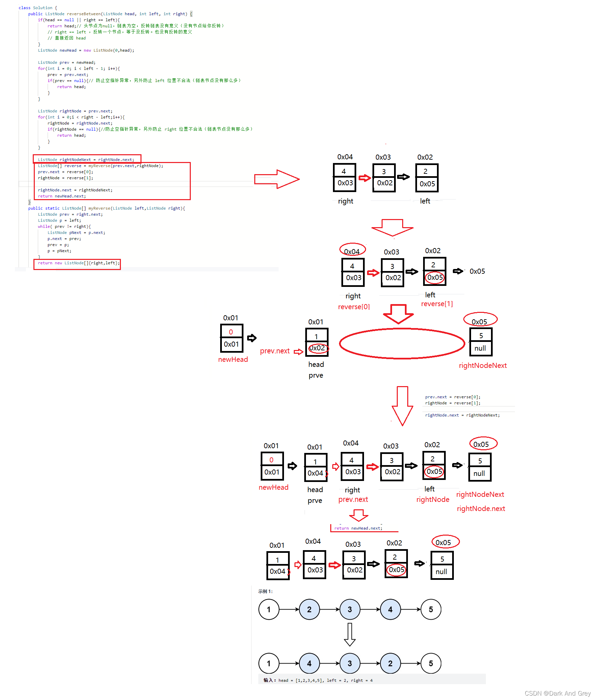This screenshot has height=700, width=596.
Task: Click the large empty red ellipse
Action: click(x=402, y=343)
